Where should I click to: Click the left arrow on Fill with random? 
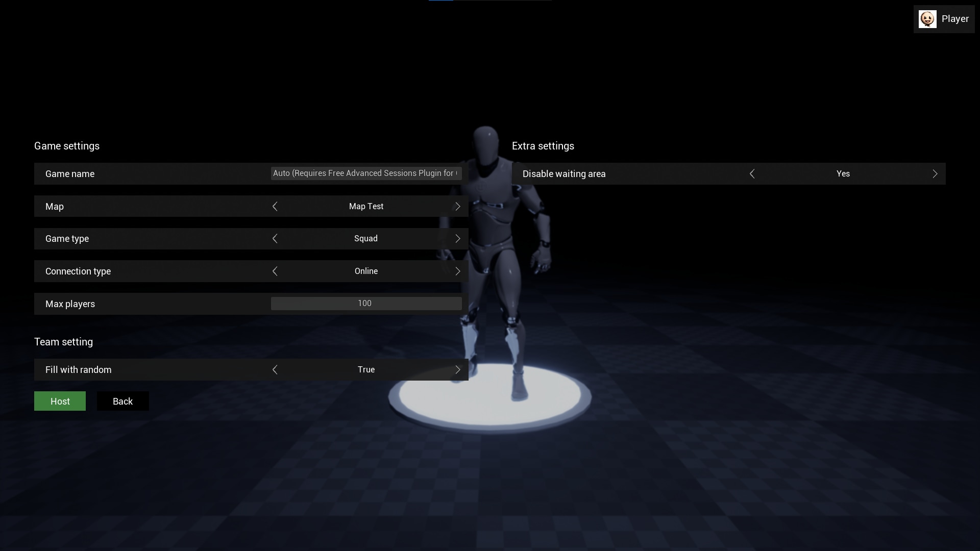pyautogui.click(x=275, y=369)
